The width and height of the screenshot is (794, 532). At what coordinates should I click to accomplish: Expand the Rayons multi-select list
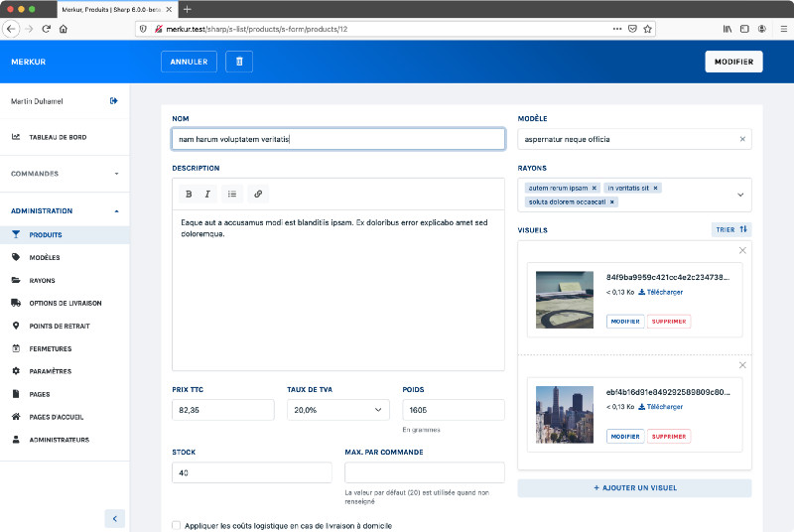click(x=739, y=195)
